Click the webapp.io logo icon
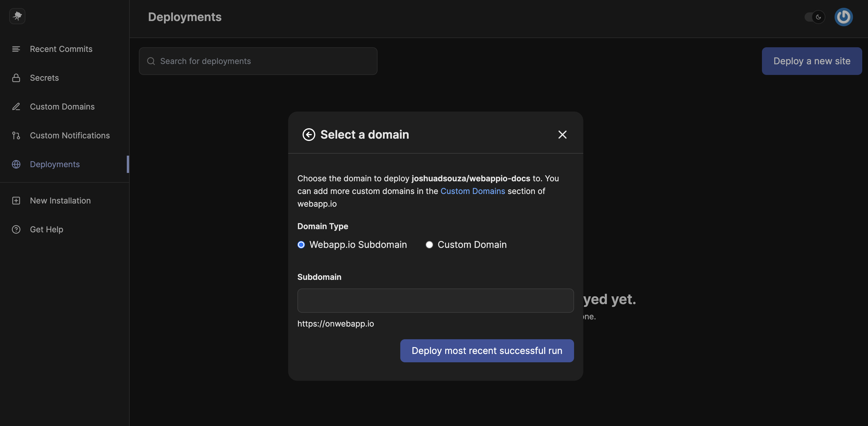 17,16
